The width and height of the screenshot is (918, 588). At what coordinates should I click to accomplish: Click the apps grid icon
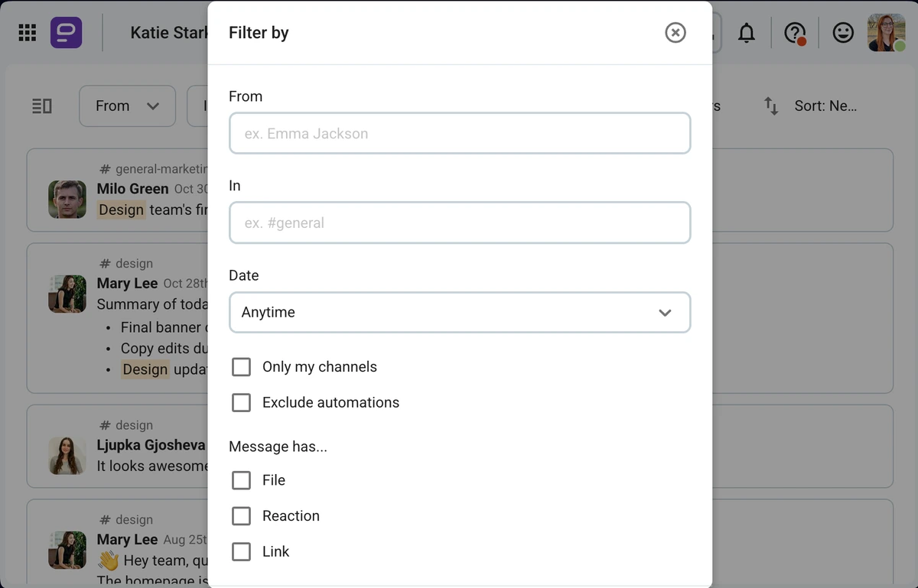tap(26, 32)
